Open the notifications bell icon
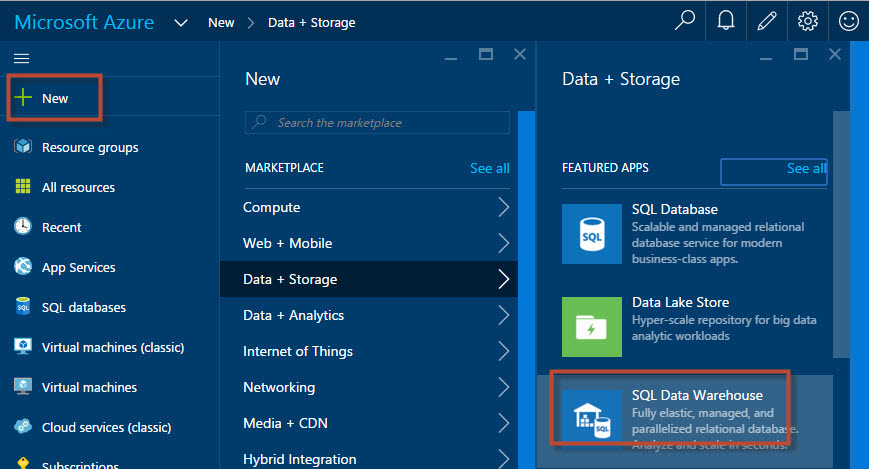The width and height of the screenshot is (869, 469). tap(727, 21)
